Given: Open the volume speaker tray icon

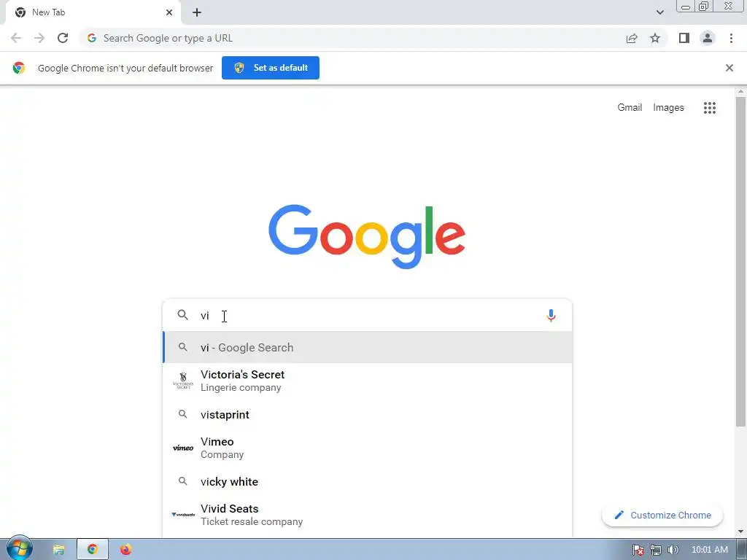Looking at the screenshot, I should 673,550.
